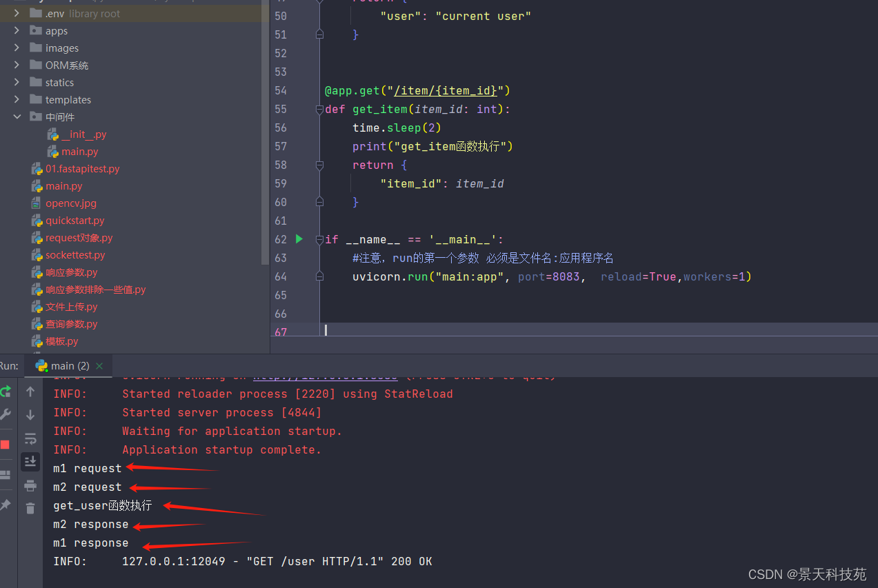Expand the .env library root folder
878x588 pixels.
tap(17, 13)
